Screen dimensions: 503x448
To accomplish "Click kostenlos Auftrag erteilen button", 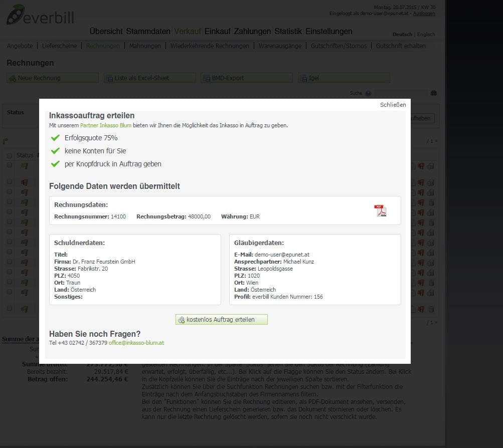I will coord(221,320).
